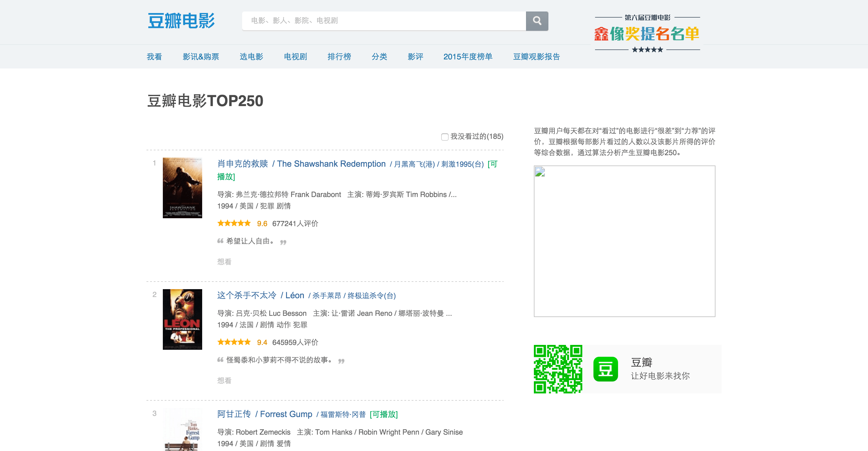
Task: Click the 豆瓣电影 logo
Action: click(x=181, y=21)
